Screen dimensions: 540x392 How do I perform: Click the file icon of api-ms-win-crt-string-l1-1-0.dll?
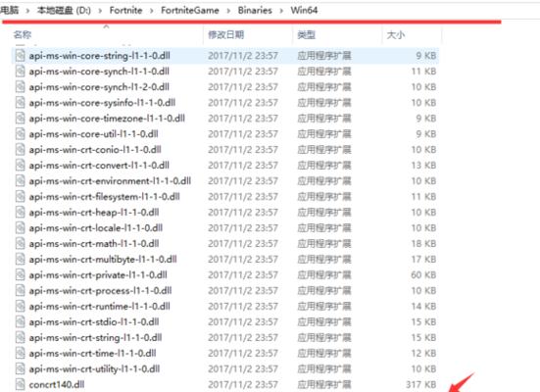(21, 337)
